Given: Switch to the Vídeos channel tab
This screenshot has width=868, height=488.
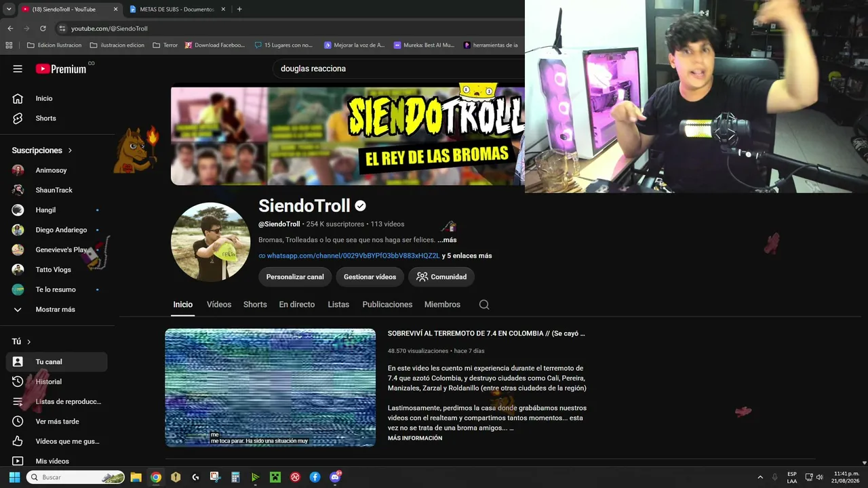Looking at the screenshot, I should (219, 304).
